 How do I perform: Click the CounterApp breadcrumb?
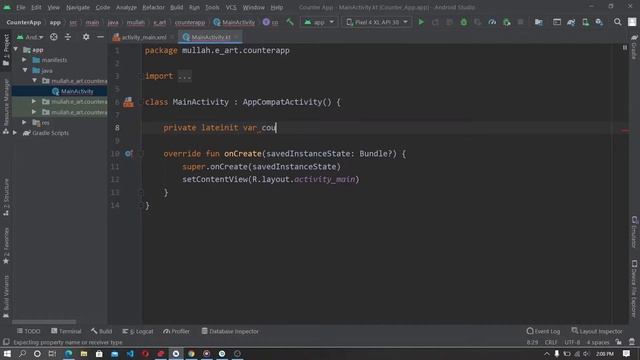point(24,22)
